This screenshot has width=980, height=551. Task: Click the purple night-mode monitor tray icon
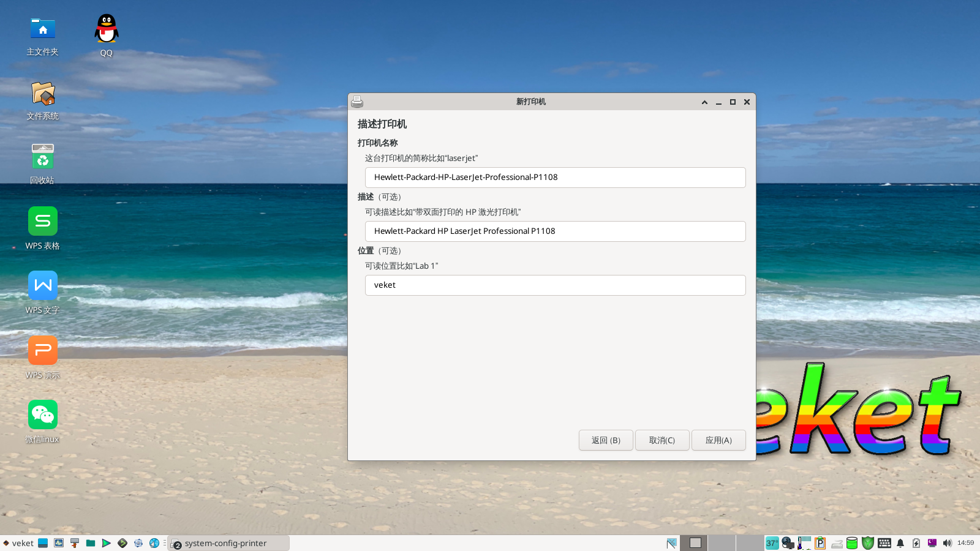tap(932, 543)
